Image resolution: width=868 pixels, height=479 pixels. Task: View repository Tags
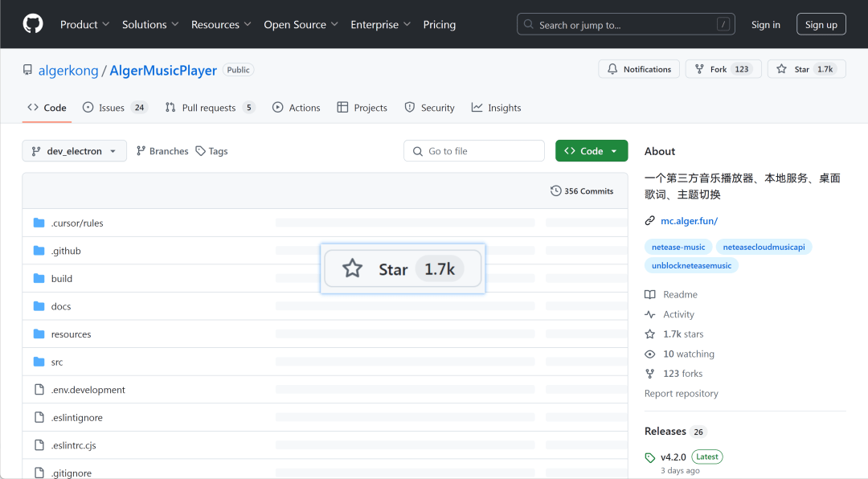211,150
